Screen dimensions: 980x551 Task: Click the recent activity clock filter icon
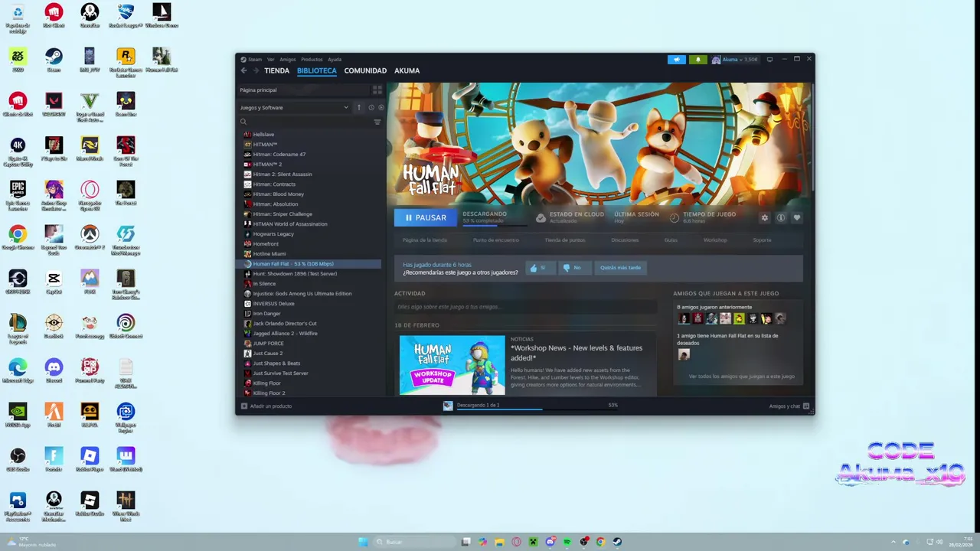click(371, 107)
